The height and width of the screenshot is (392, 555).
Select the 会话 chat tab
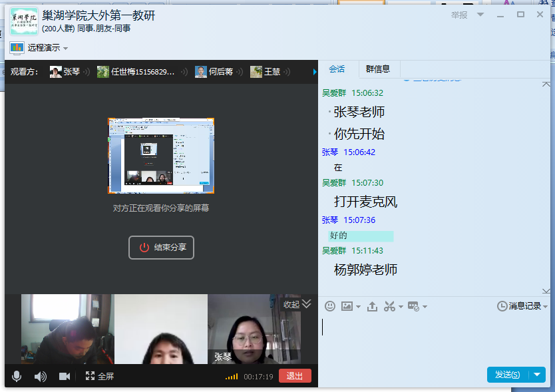(x=337, y=69)
